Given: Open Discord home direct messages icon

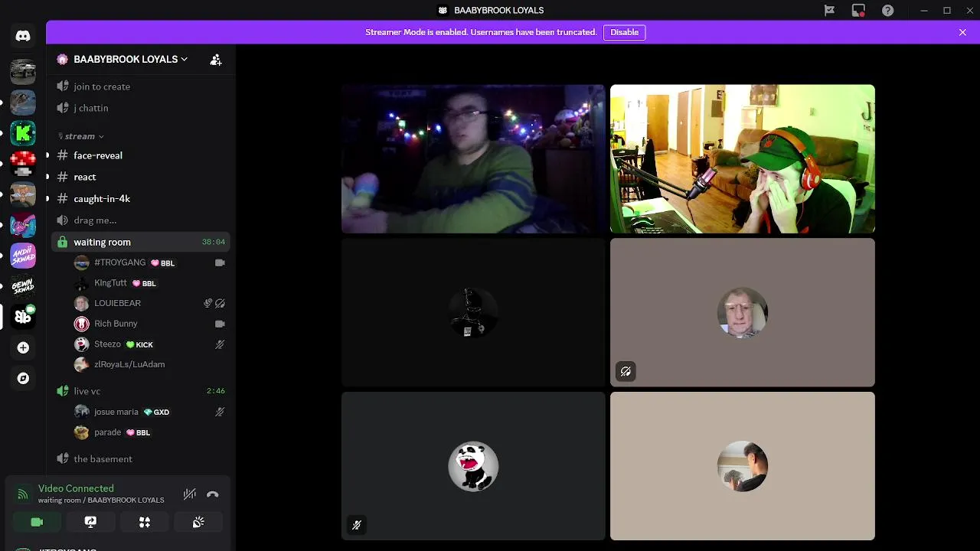Looking at the screenshot, I should click(23, 36).
